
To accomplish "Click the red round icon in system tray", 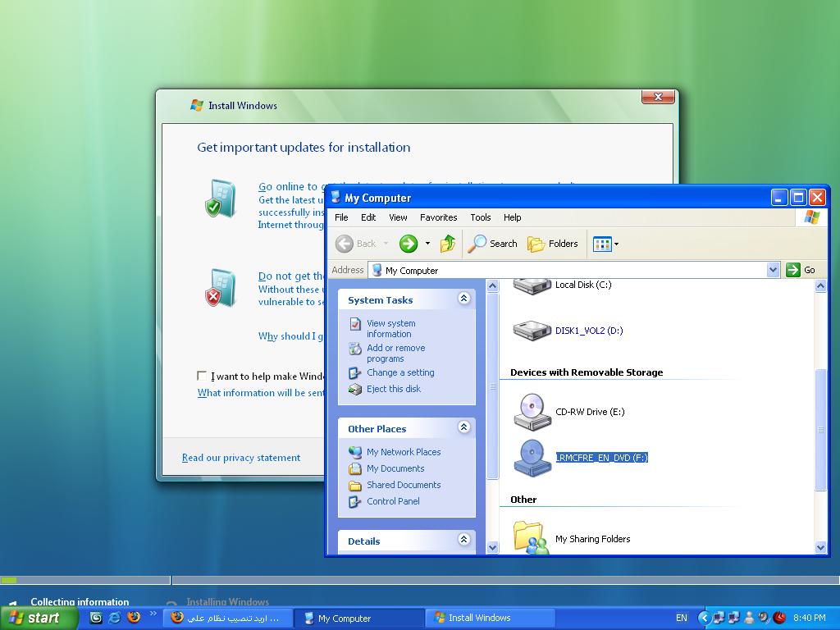I will [779, 618].
